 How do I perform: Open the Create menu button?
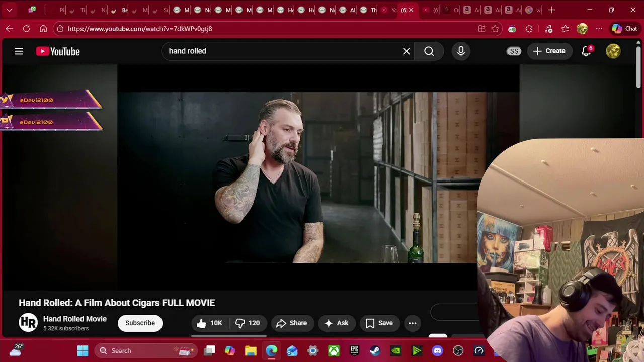(x=549, y=51)
